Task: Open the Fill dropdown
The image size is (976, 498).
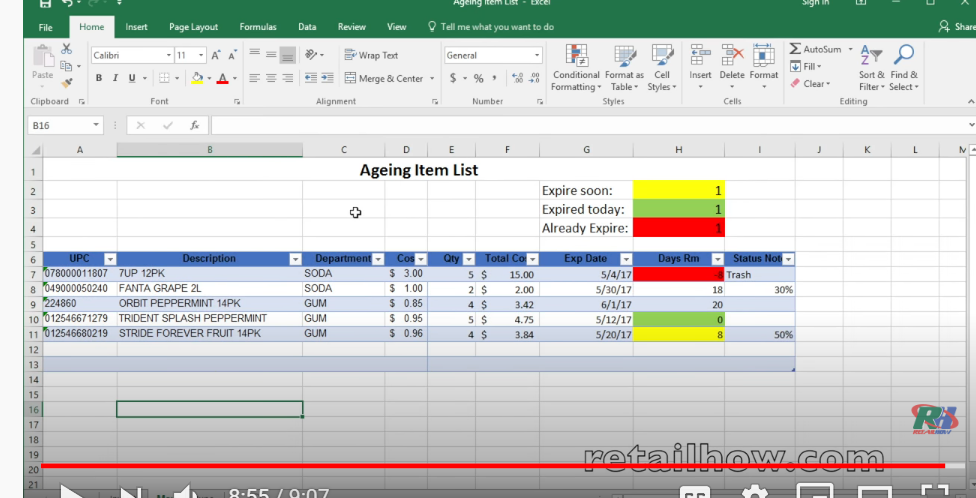Action: (805, 67)
